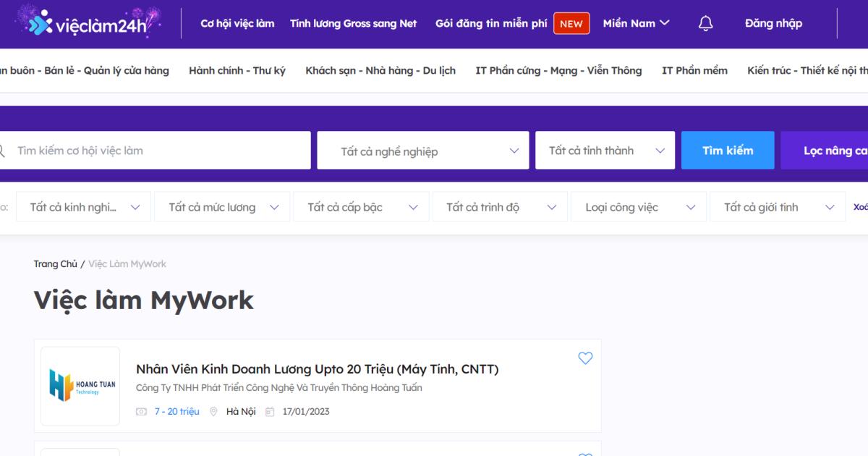Open the Tất cả kinh nghiệm filter
Viewport: 868px width, 456px height.
click(x=83, y=207)
